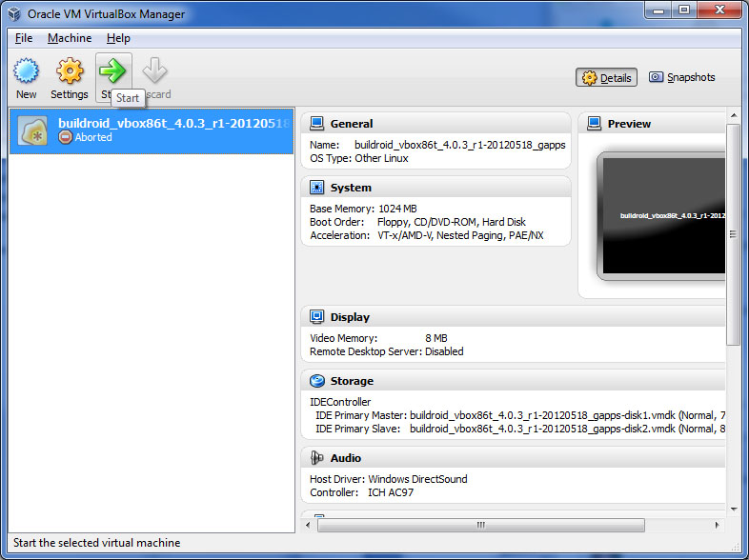Click 'VT-x/AMD-V, Nested Paging, PAE/NX' text
This screenshot has height=560, width=749.
pyautogui.click(x=460, y=235)
